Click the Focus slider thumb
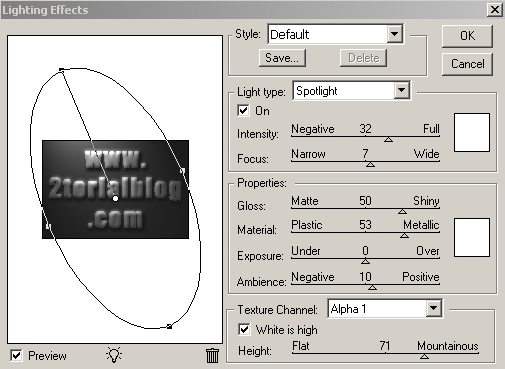This screenshot has height=369, width=505. (370, 164)
